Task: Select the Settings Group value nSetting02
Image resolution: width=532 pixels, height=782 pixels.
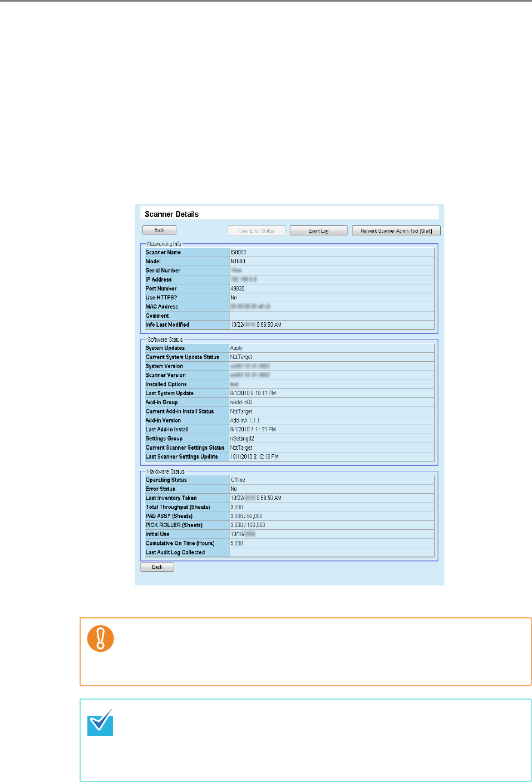Action: click(242, 439)
